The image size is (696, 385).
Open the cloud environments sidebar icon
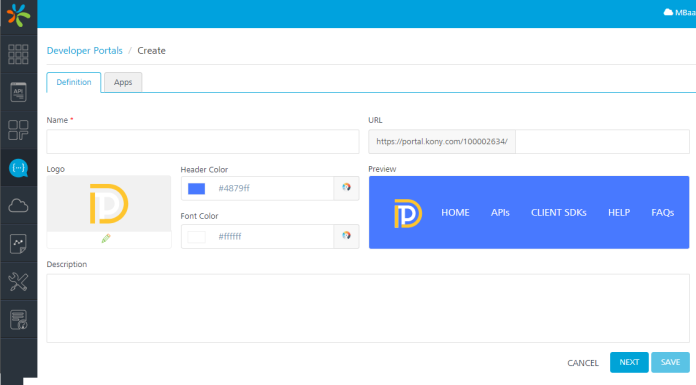click(18, 206)
